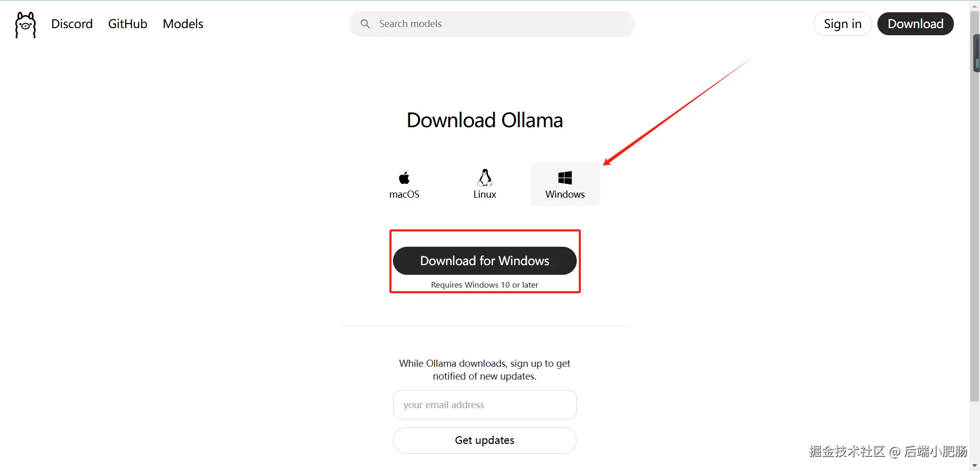Viewport: 980px width, 471px height.
Task: Click the Sign in button
Action: 842,23
